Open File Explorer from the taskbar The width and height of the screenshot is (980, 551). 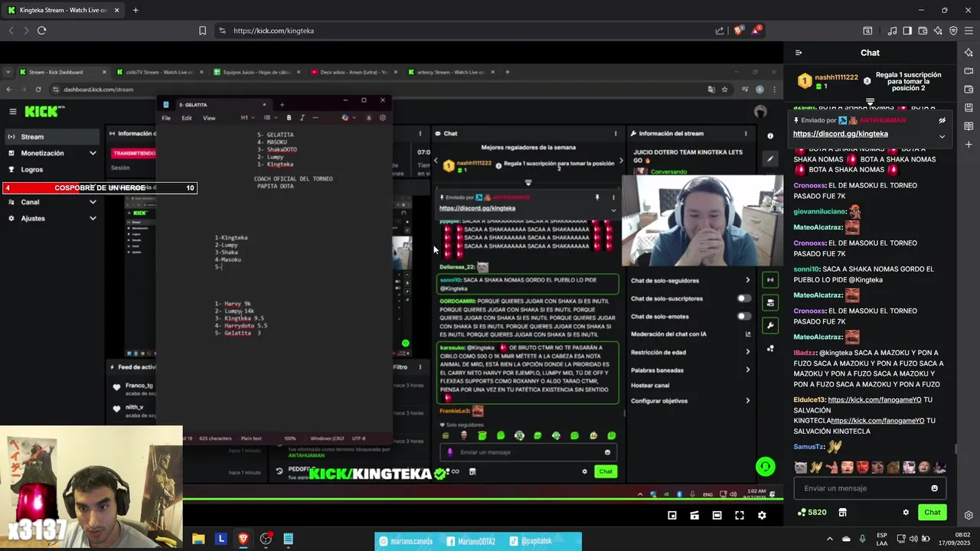coord(198,539)
